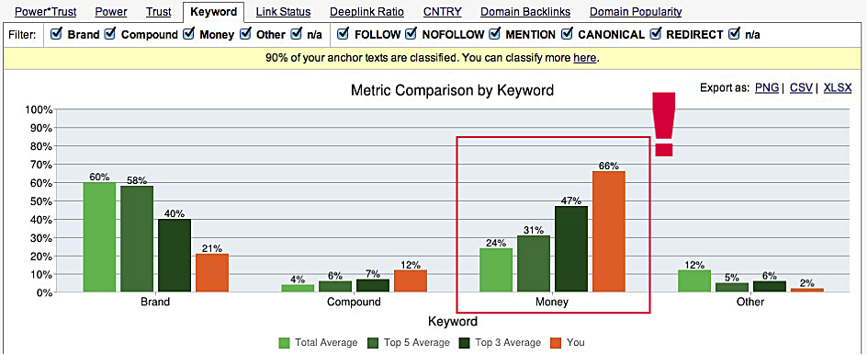The image size is (868, 355).
Task: Toggle the Compound filter checkbox
Action: pyautogui.click(x=109, y=34)
